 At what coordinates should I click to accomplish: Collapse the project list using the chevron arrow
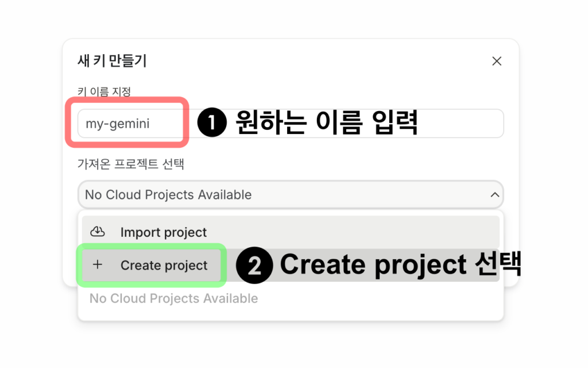494,195
